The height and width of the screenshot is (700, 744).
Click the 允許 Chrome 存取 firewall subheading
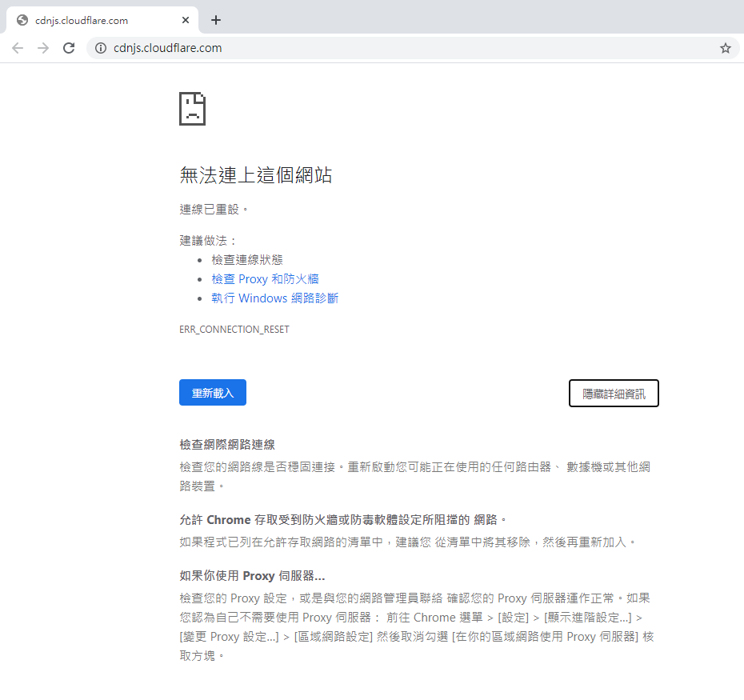pyautogui.click(x=342, y=520)
